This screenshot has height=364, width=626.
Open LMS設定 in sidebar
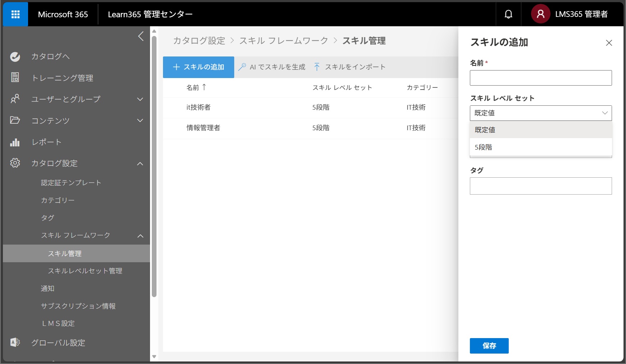pyautogui.click(x=58, y=323)
